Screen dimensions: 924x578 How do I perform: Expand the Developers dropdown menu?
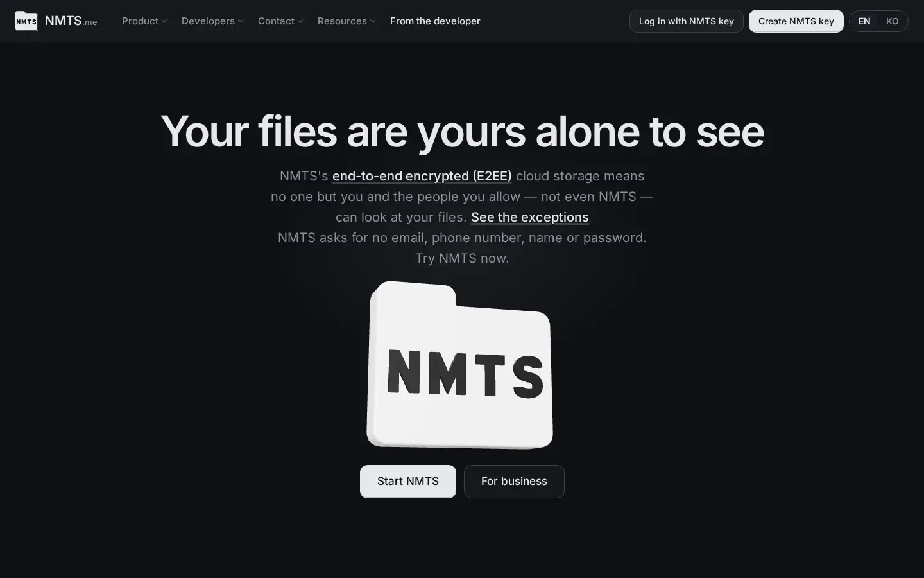pyautogui.click(x=212, y=21)
